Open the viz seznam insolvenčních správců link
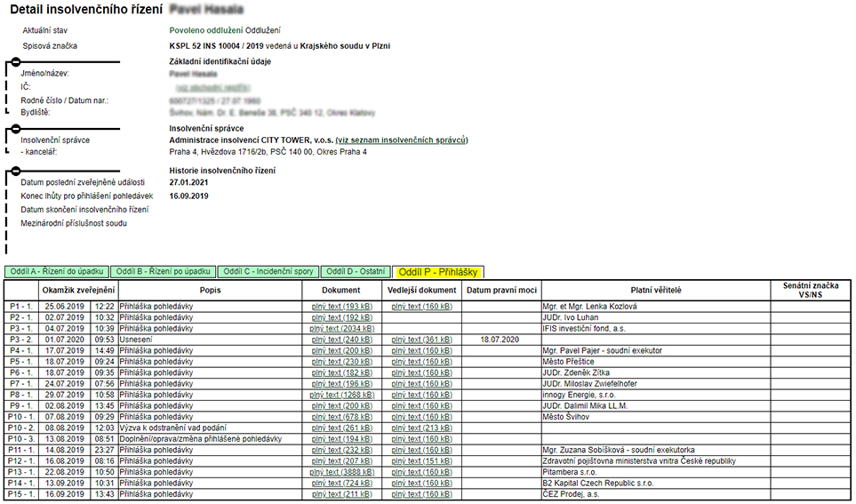 pyautogui.click(x=402, y=140)
